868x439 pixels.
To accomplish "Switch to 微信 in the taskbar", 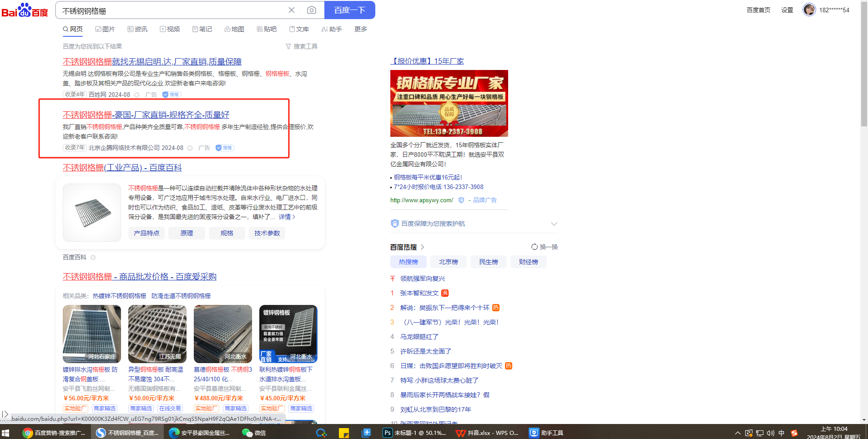I will (254, 433).
